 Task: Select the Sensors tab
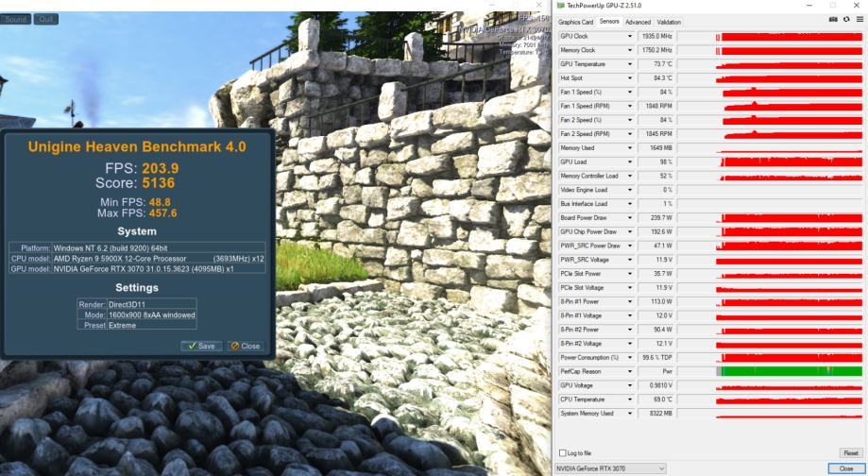click(x=609, y=22)
